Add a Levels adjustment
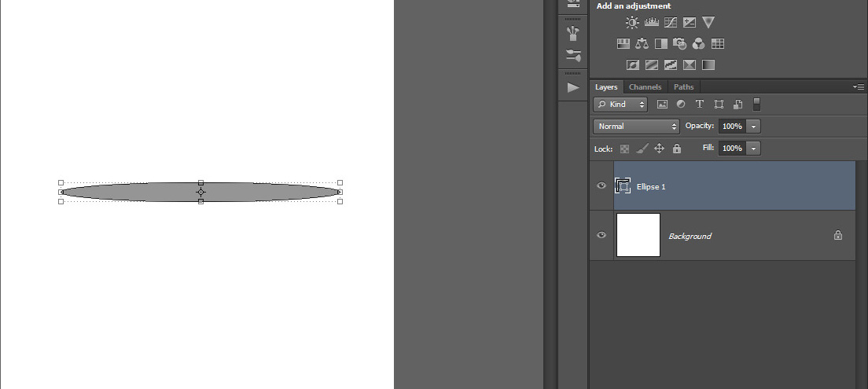The image size is (868, 389). click(651, 23)
